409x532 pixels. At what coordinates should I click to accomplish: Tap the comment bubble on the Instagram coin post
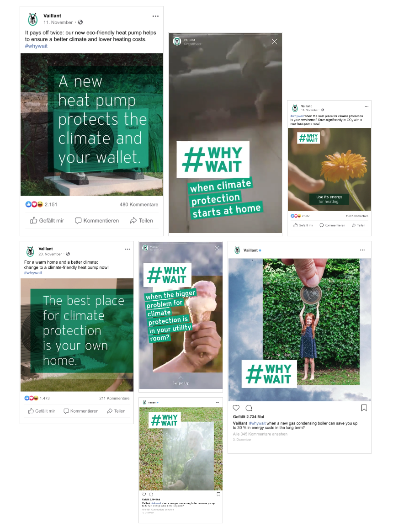[x=249, y=408]
